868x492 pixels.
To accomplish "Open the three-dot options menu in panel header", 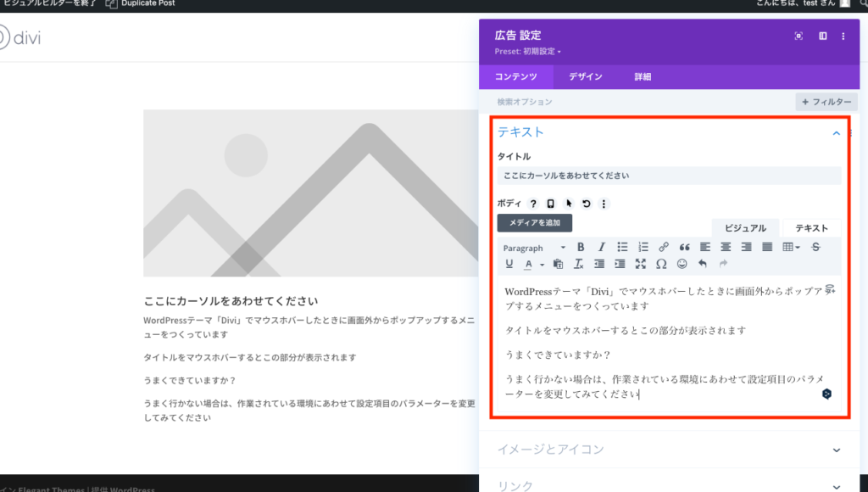I will pos(843,34).
